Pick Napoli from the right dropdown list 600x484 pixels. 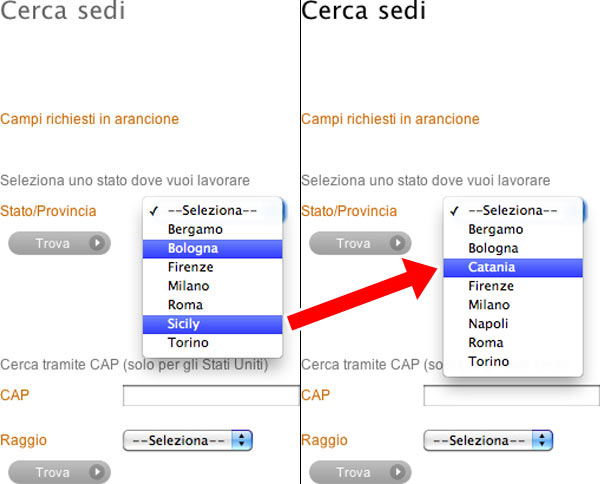510,324
